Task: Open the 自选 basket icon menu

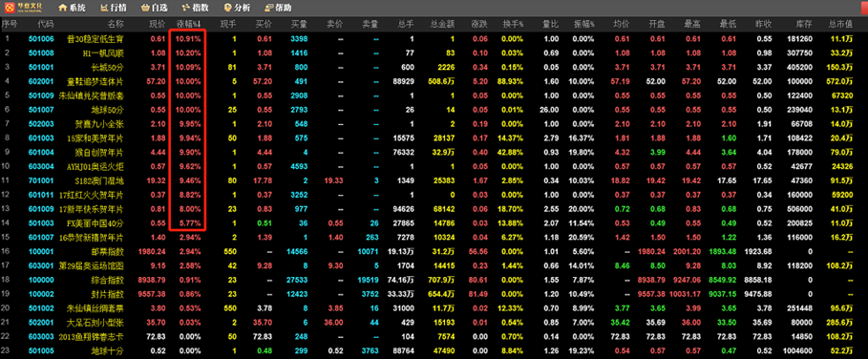Action: click(x=155, y=8)
